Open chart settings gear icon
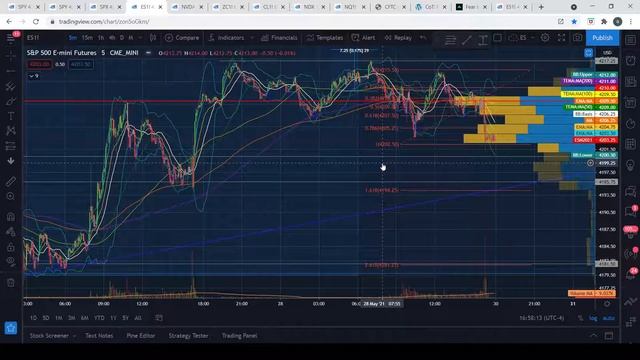Image resolution: width=640 pixels, height=360 pixels. tap(545, 38)
